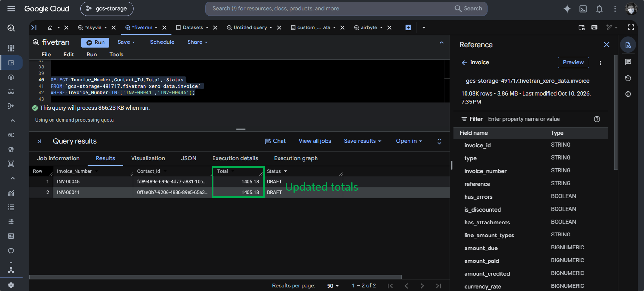Open invoice table more options menu

point(600,63)
